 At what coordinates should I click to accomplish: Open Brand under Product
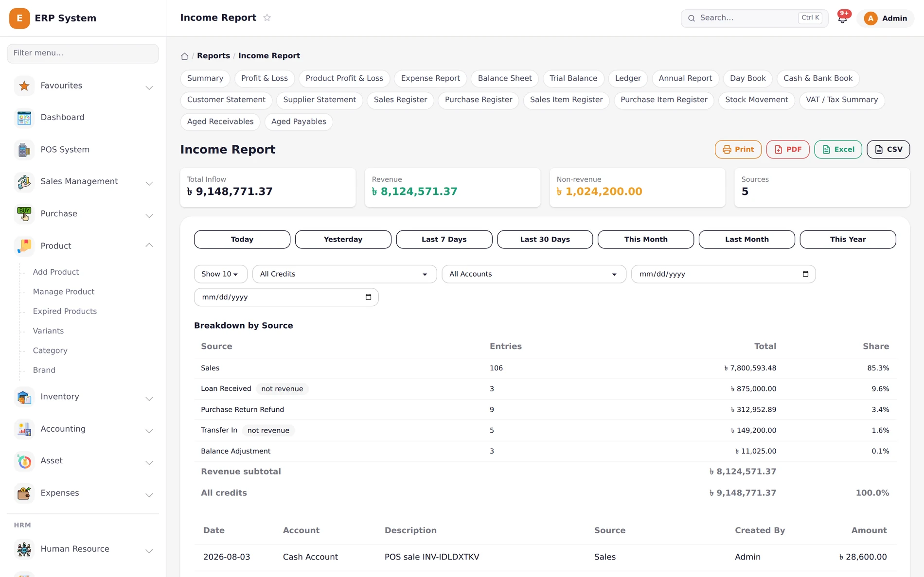pos(44,370)
